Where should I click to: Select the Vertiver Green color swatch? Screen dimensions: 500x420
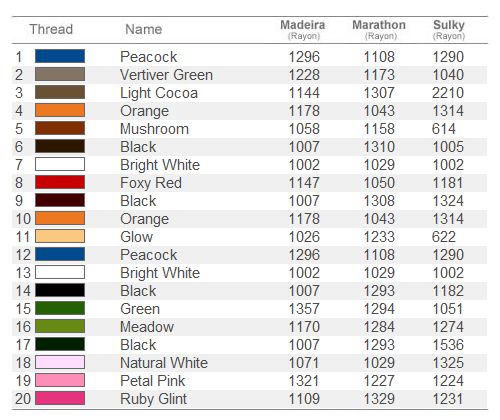pos(60,74)
